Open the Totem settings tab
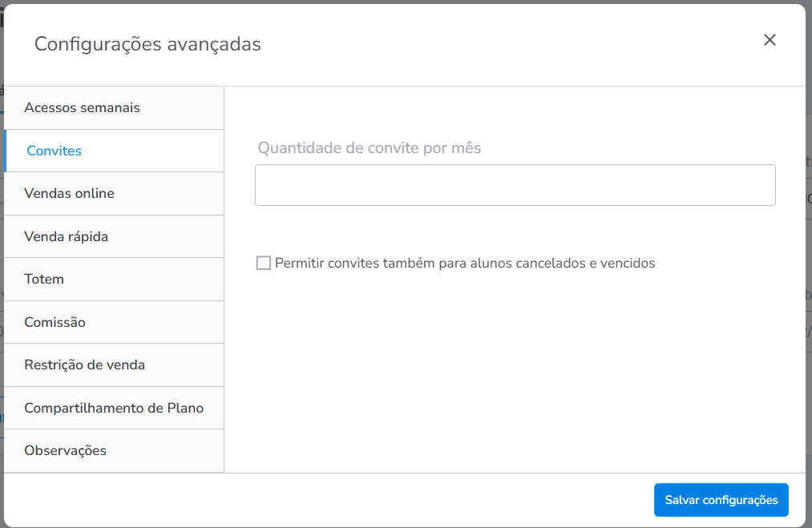 coord(44,279)
